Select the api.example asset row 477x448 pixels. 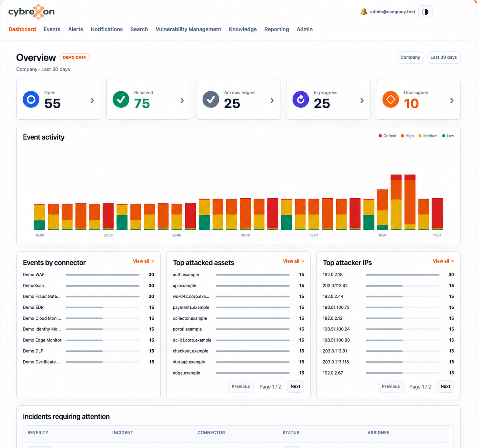(238, 286)
